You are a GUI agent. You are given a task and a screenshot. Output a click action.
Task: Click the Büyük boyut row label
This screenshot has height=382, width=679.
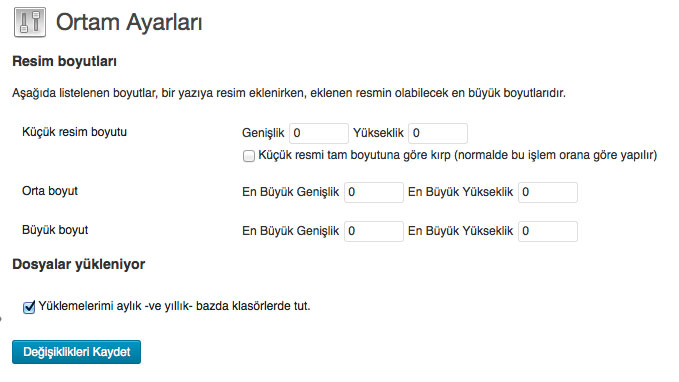(55, 230)
